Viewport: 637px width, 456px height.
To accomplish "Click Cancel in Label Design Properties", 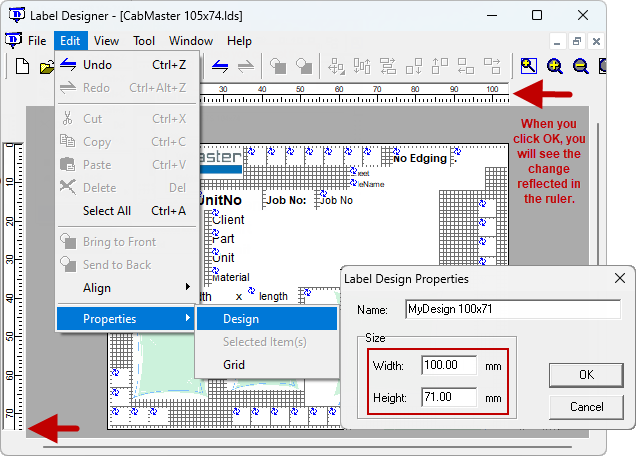I will click(586, 407).
